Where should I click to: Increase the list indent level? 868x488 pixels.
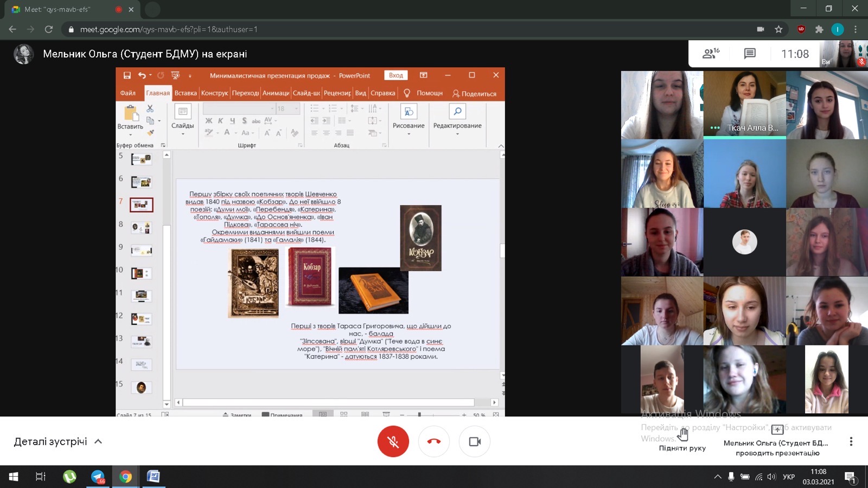(x=326, y=120)
